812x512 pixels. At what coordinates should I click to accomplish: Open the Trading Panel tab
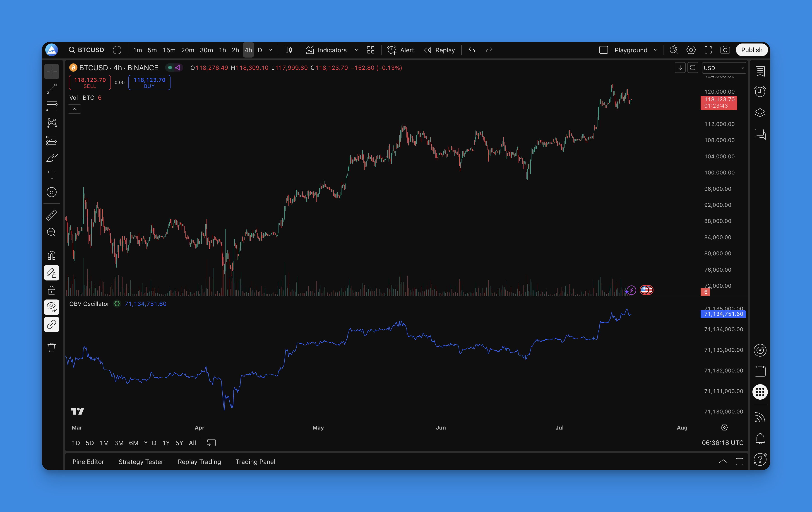tap(255, 462)
